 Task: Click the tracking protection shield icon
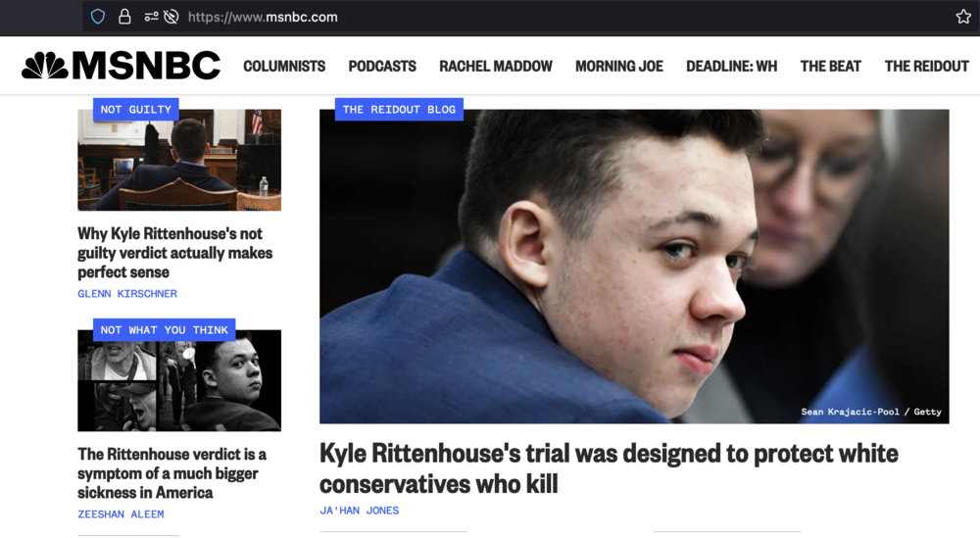98,17
